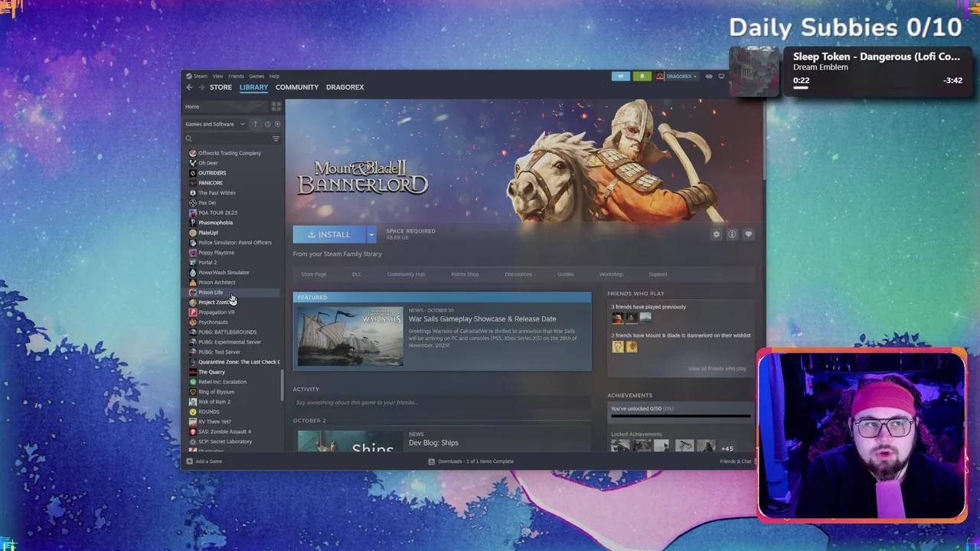The height and width of the screenshot is (551, 980).
Task: Go to the LIBRARY tab
Action: (x=253, y=87)
